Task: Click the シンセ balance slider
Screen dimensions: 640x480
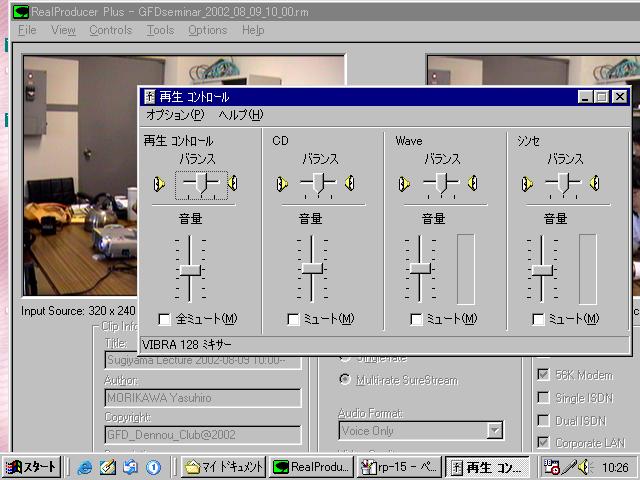Action: coord(563,184)
